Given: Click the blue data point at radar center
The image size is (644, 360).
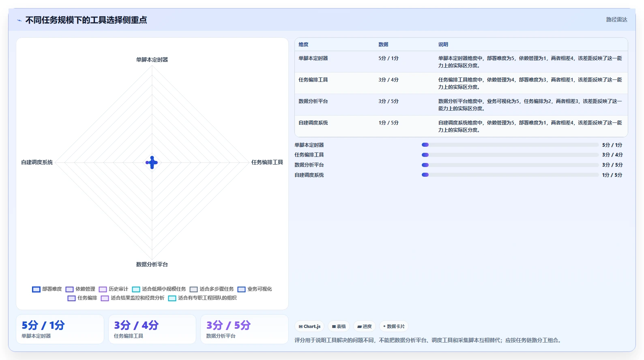Looking at the screenshot, I should click(152, 163).
